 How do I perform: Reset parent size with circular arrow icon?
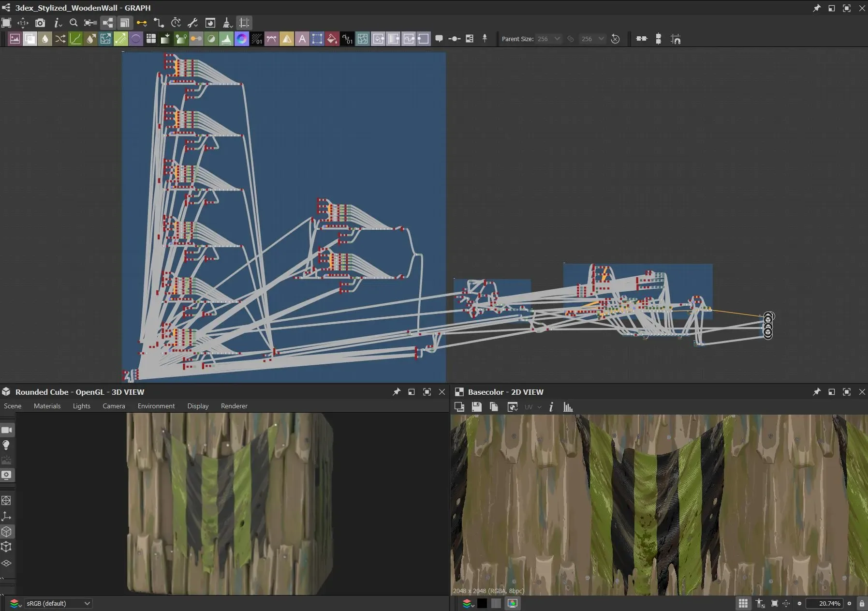(615, 39)
